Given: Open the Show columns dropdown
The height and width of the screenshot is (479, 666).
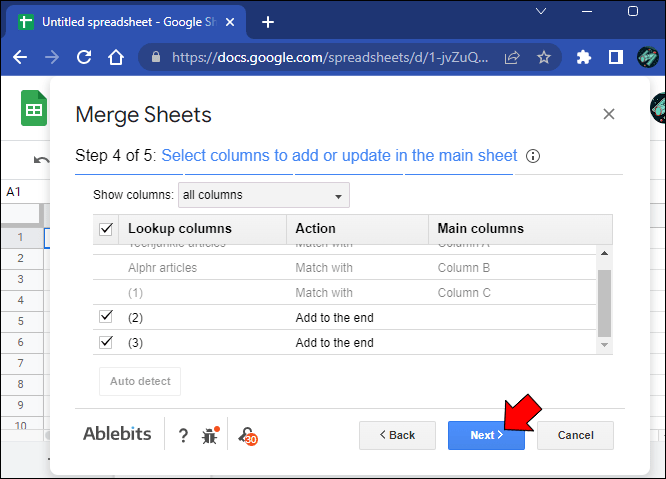Looking at the screenshot, I should (x=263, y=195).
